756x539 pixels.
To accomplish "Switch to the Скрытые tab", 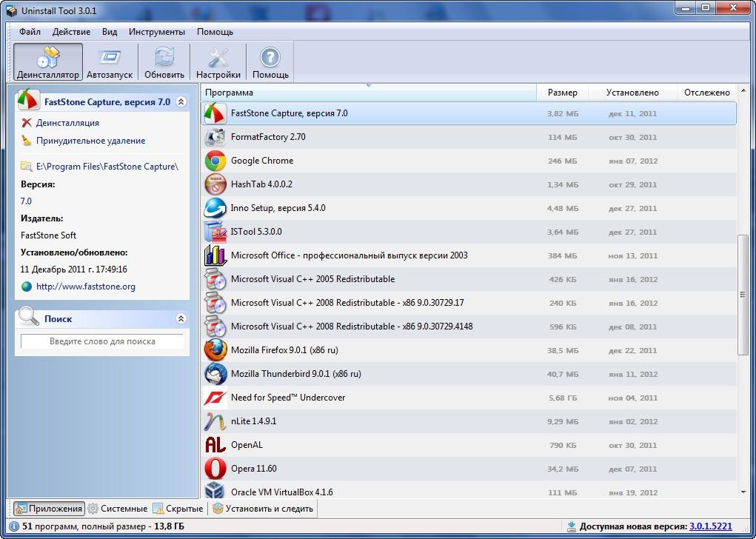I will point(178,509).
